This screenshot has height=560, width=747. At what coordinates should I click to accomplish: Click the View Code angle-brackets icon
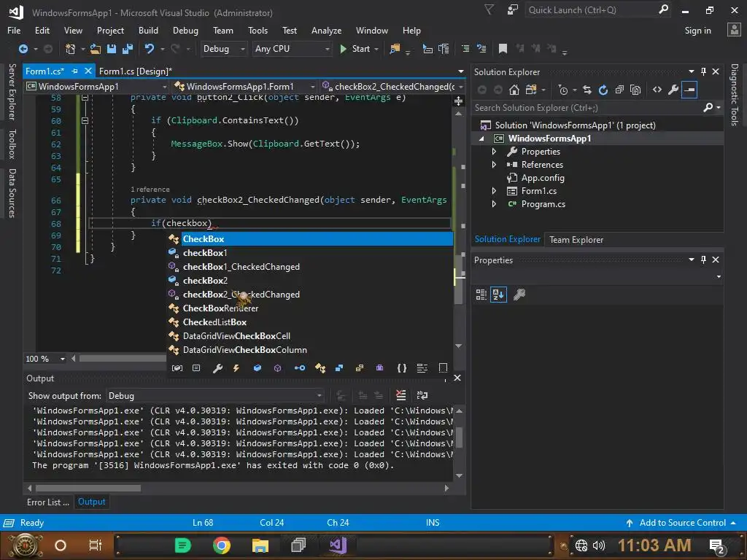657,90
